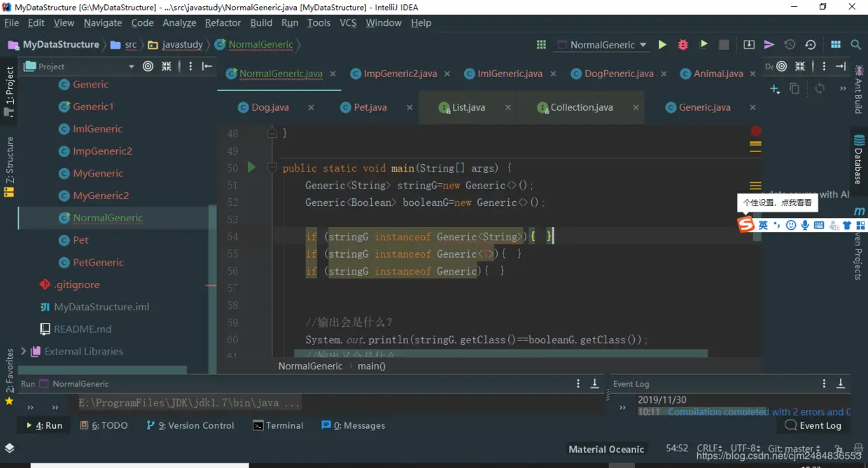This screenshot has height=468, width=868.
Task: Toggle the 6: TODO tool window
Action: [104, 425]
